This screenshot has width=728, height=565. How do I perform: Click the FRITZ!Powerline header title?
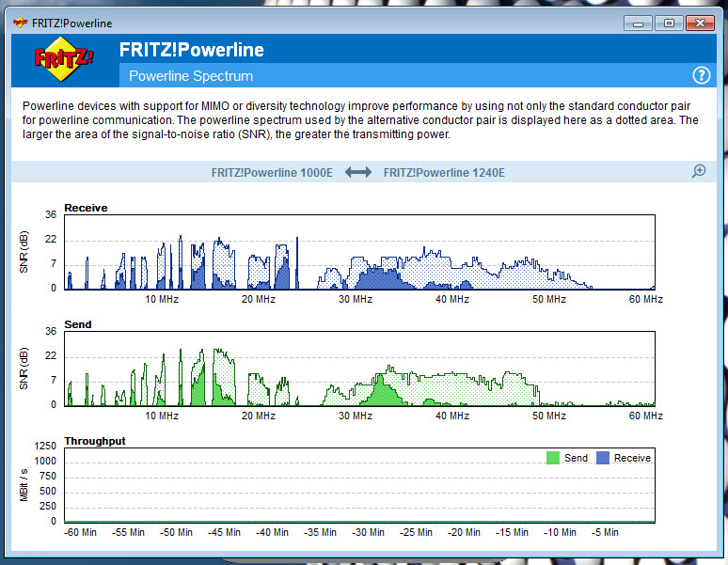coord(191,50)
